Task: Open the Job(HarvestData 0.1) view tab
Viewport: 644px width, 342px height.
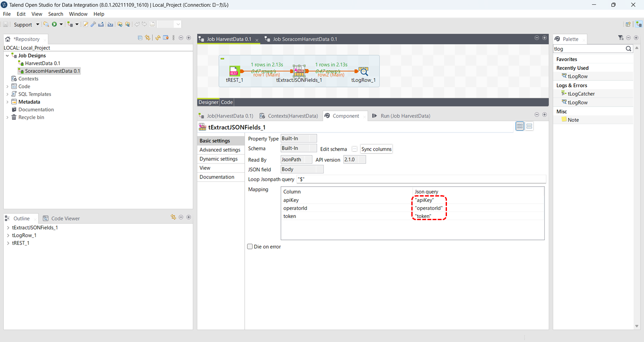Action: (x=226, y=116)
